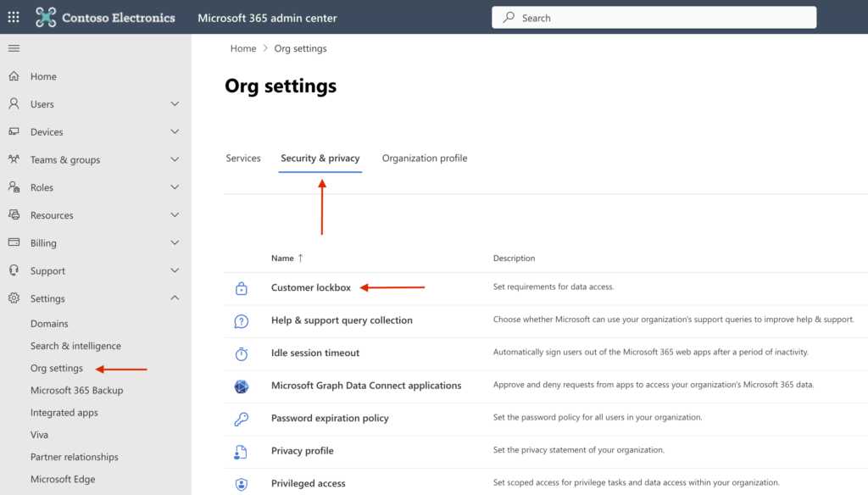
Task: Click the Search input box
Action: click(x=653, y=18)
